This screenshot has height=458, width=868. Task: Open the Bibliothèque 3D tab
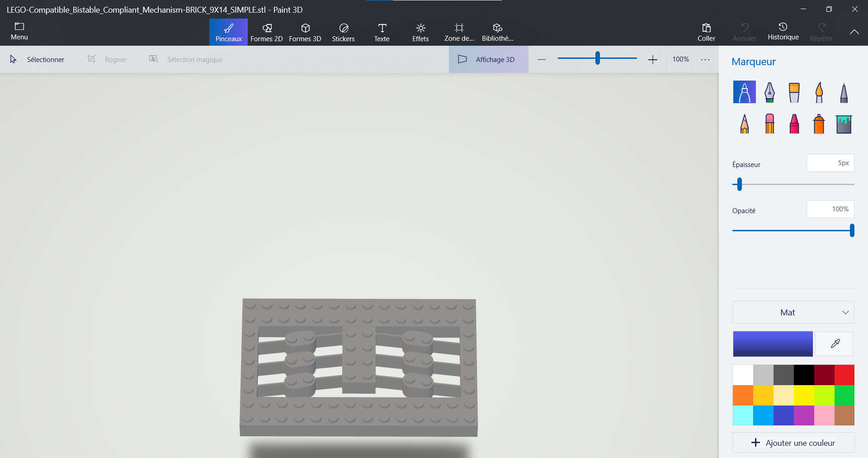[497, 32]
